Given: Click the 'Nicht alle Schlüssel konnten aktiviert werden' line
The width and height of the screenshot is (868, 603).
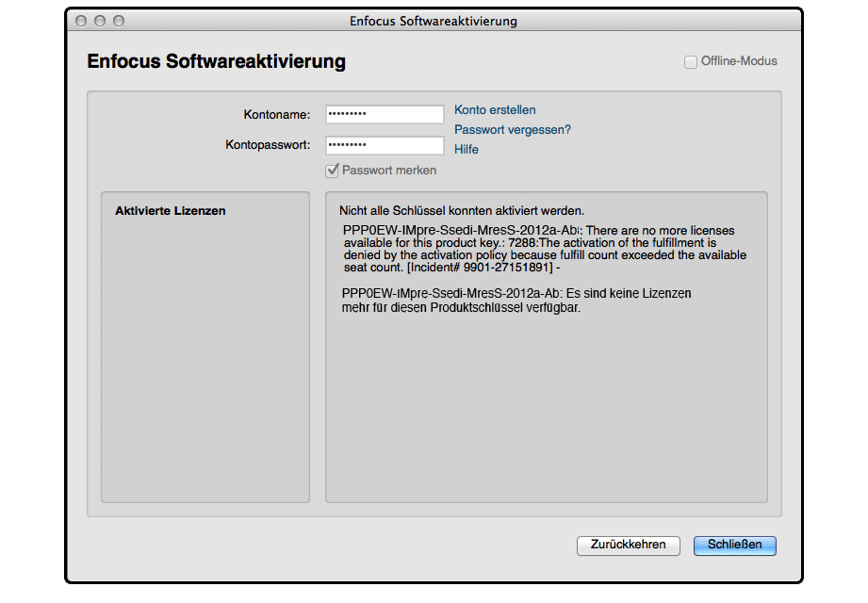Looking at the screenshot, I should [461, 211].
